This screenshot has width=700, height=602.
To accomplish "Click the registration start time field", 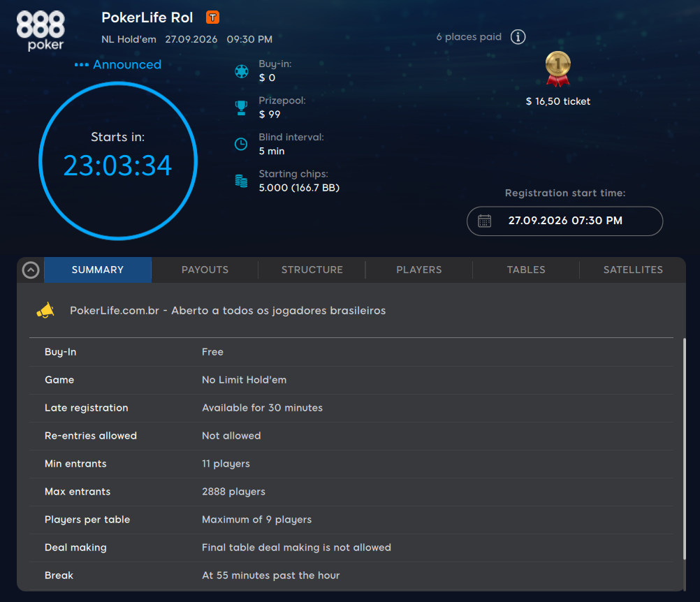I will click(564, 221).
